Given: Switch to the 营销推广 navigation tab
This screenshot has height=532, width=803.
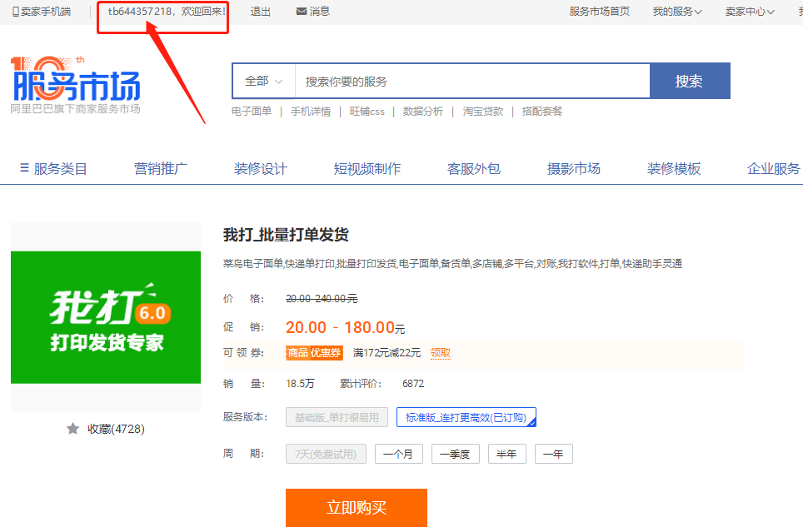Looking at the screenshot, I should 160,167.
